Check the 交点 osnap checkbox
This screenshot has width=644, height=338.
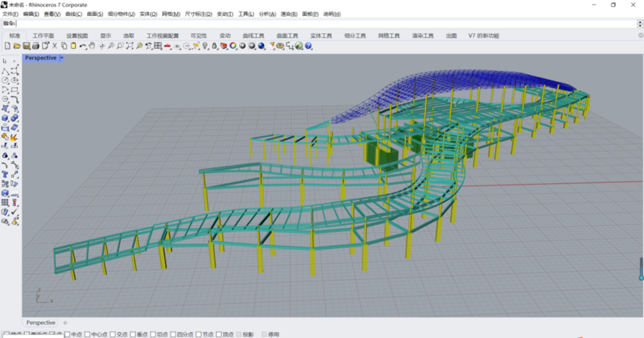[113, 334]
